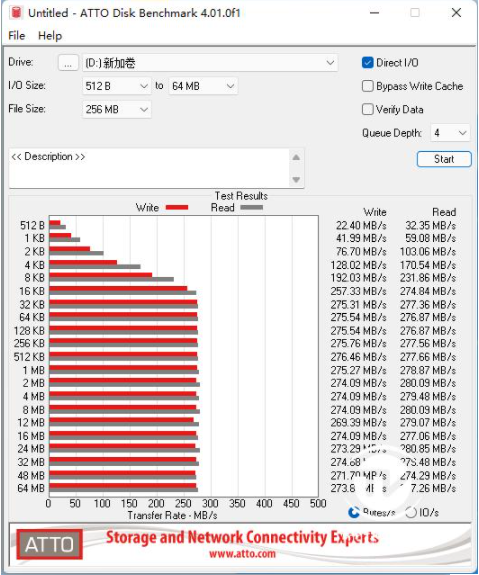The height and width of the screenshot is (575, 479).
Task: Expand the 256 MB File Size dropdown
Action: pyautogui.click(x=117, y=109)
